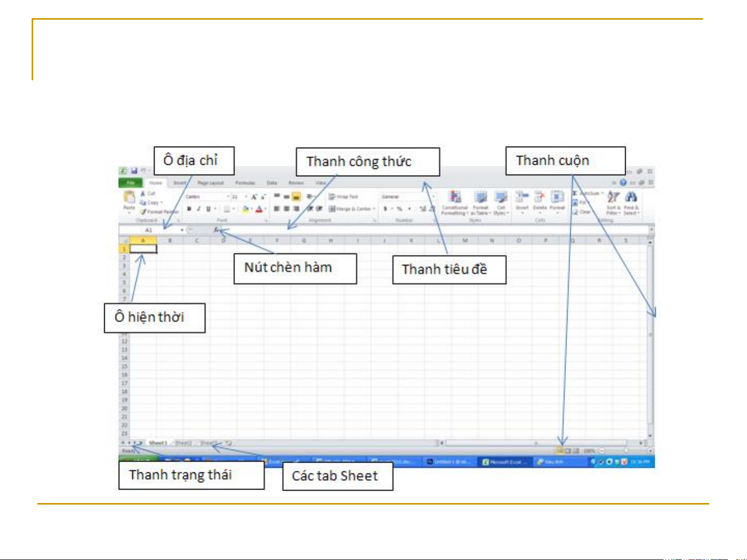Open the green File tab
Viewport: 747px width, 560px height.
(x=131, y=183)
